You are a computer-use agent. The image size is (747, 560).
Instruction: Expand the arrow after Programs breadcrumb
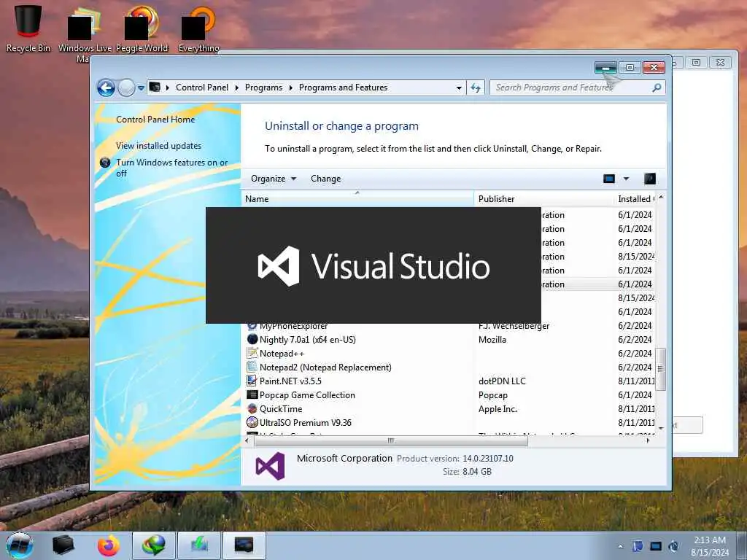[x=290, y=87]
